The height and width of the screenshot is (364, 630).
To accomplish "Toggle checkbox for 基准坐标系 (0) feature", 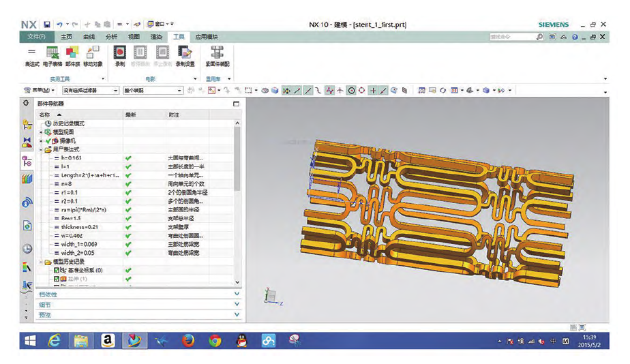I will pos(57,271).
